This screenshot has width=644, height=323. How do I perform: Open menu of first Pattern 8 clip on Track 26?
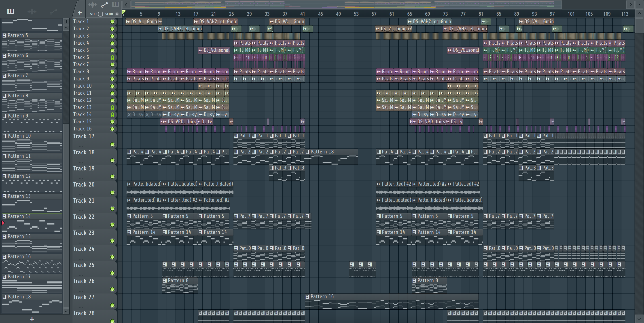[165, 281]
